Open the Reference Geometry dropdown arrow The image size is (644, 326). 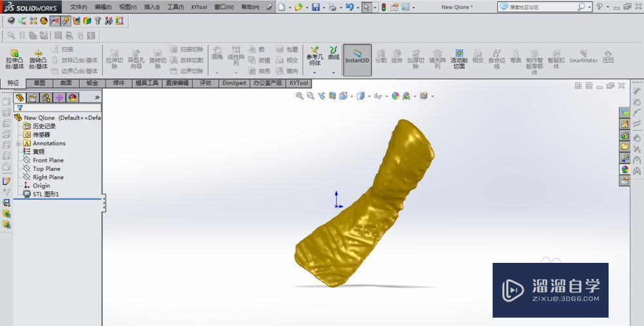(315, 72)
